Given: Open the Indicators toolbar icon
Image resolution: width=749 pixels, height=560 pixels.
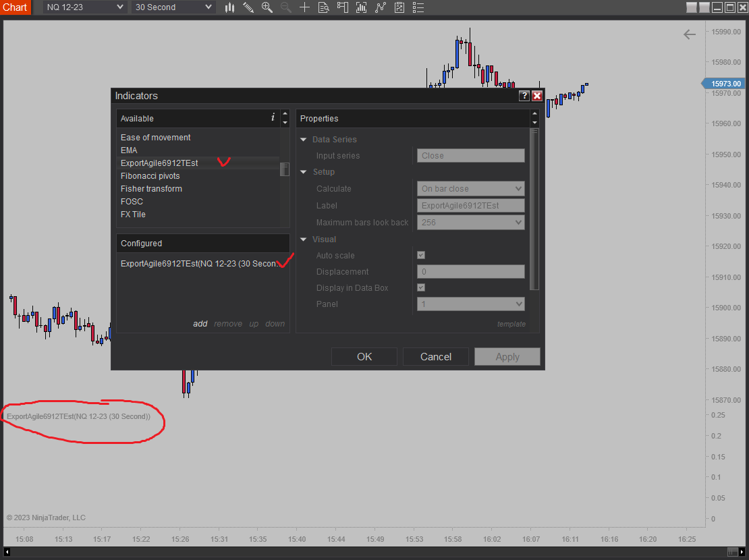Looking at the screenshot, I should [380, 7].
